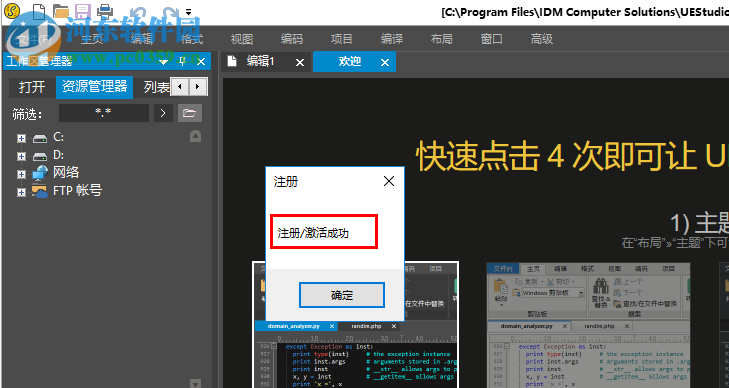Expand the C: drive node
This screenshot has width=729, height=388.
21,138
